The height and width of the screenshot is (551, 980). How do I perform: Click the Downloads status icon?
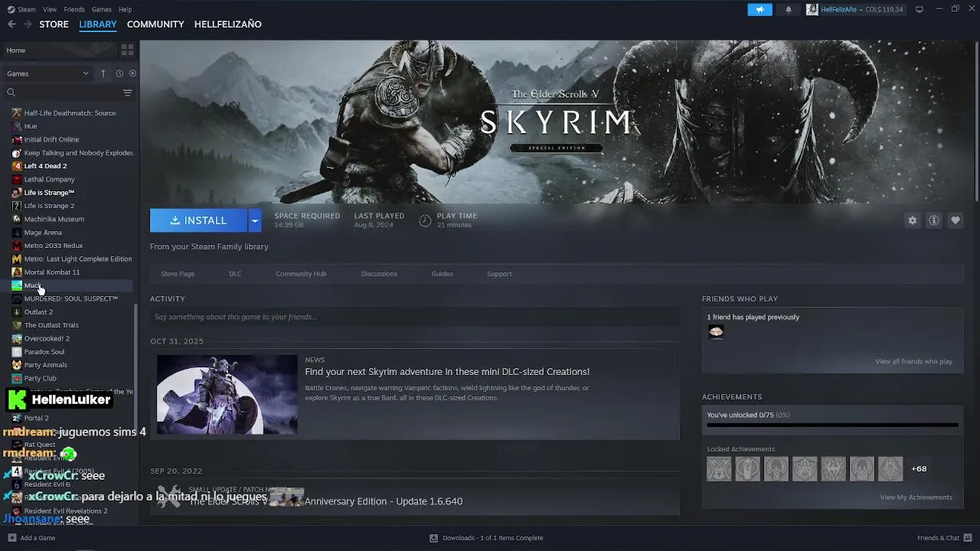(433, 538)
